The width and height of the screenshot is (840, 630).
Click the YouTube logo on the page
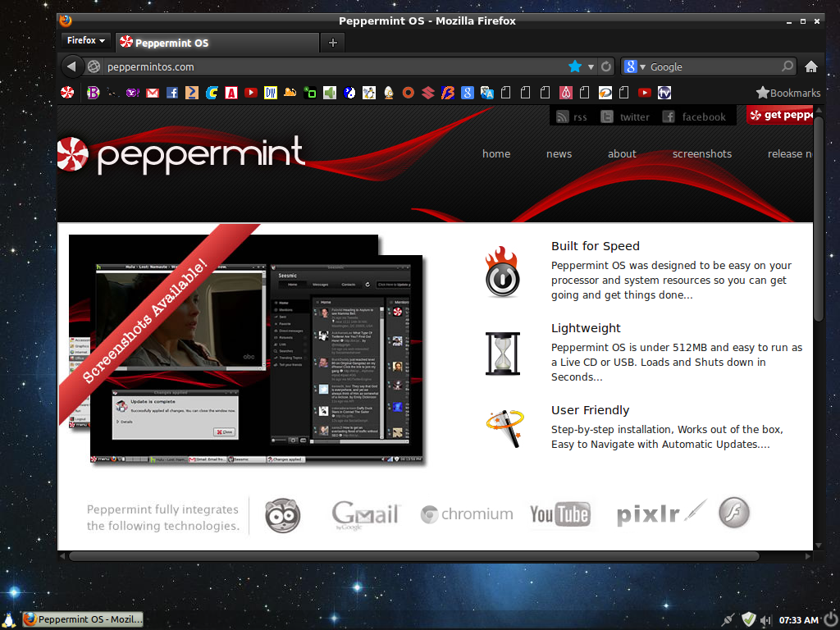[559, 514]
